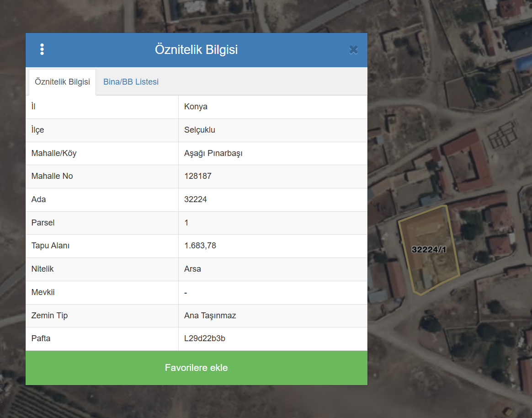Image resolution: width=532 pixels, height=418 pixels.
Task: Click the Aşağı Pınarbaşı neighborhood value
Action: pos(213,153)
